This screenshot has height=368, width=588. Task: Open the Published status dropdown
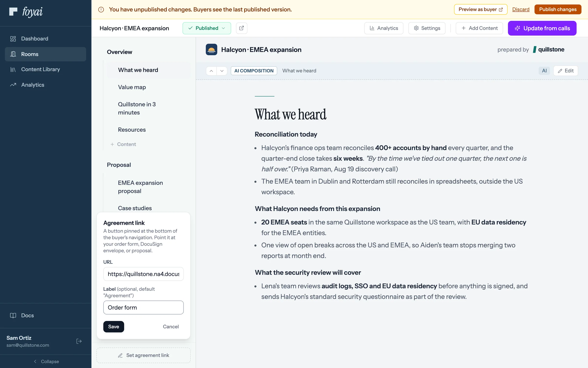click(x=207, y=28)
